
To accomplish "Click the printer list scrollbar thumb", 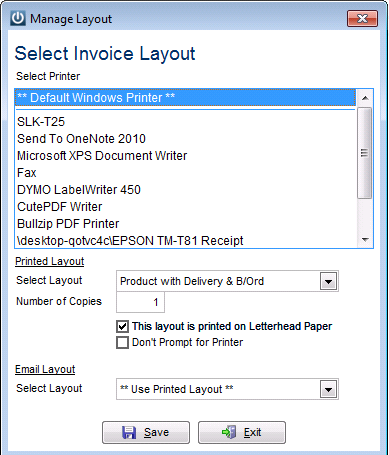I will click(365, 153).
